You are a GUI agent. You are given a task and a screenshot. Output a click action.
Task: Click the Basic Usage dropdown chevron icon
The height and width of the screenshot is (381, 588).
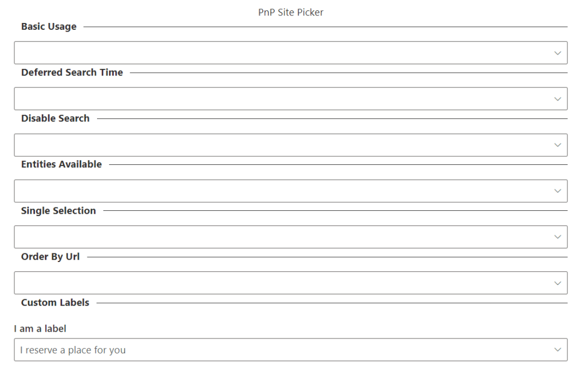click(557, 53)
